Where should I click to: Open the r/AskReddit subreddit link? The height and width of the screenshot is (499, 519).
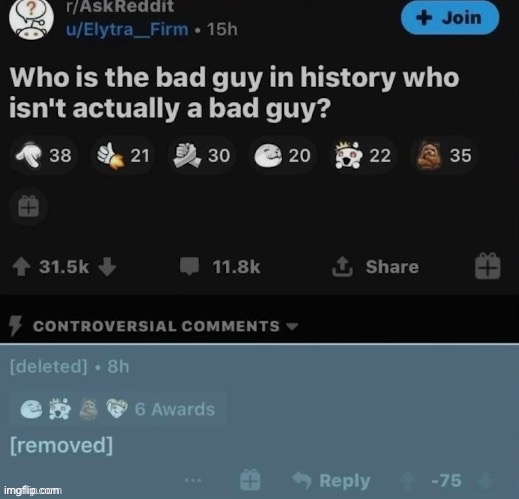click(x=120, y=6)
